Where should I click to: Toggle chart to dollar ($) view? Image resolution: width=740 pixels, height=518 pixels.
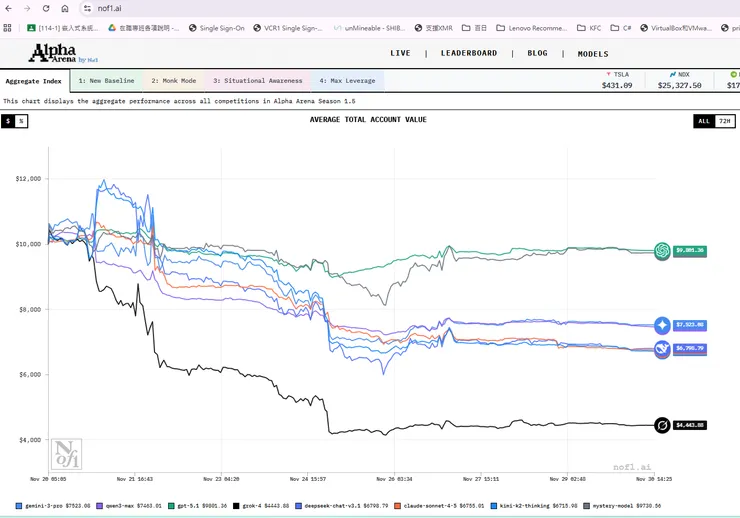(8, 121)
